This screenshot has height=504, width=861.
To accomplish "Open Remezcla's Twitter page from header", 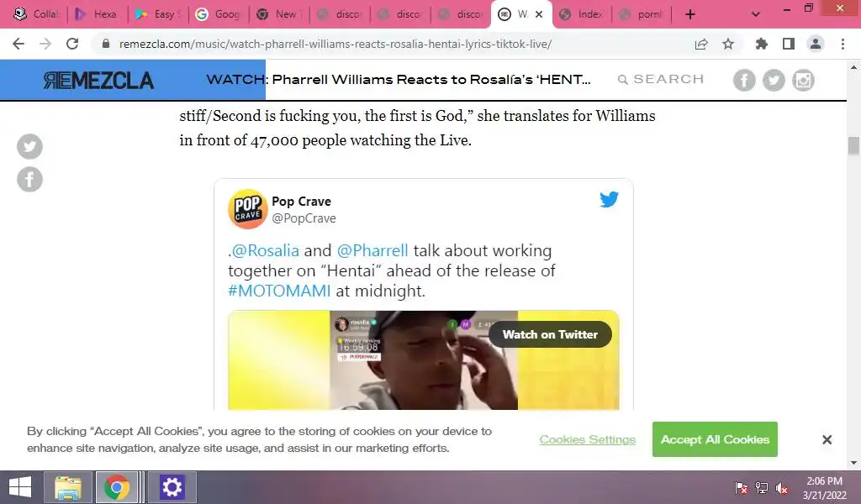I will pyautogui.click(x=774, y=80).
